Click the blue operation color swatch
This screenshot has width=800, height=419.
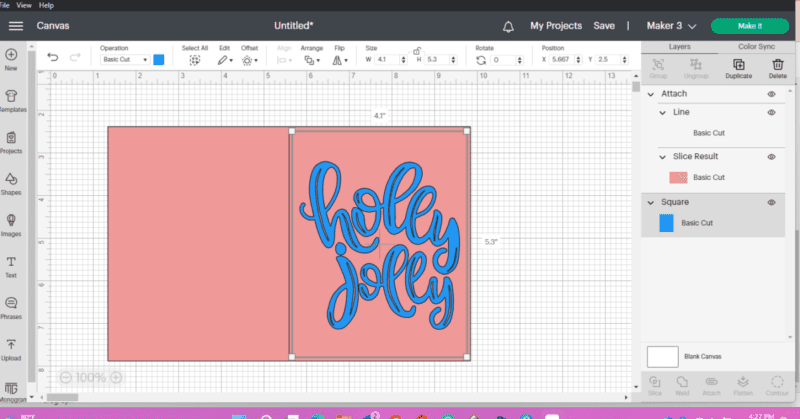[x=159, y=60]
